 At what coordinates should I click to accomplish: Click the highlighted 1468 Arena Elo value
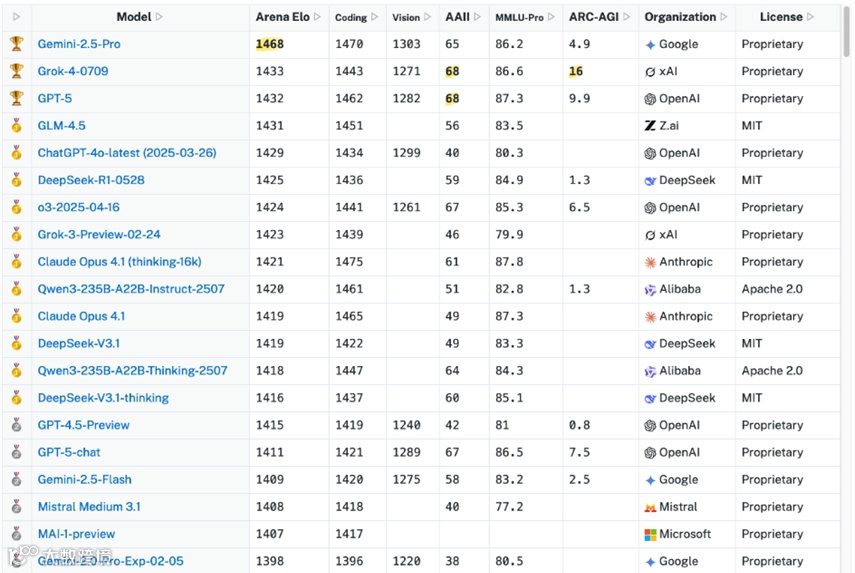[x=270, y=44]
